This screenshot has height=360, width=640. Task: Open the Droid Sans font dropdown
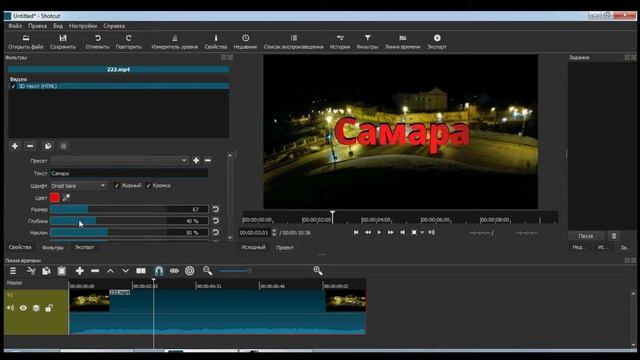78,186
